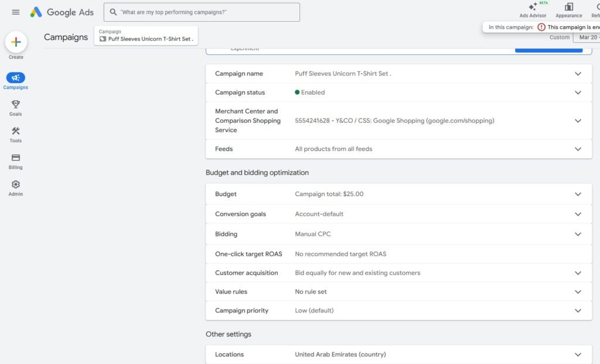Viewport: 600px width, 364px height.
Task: Expand the Feeds row
Action: 398,149
